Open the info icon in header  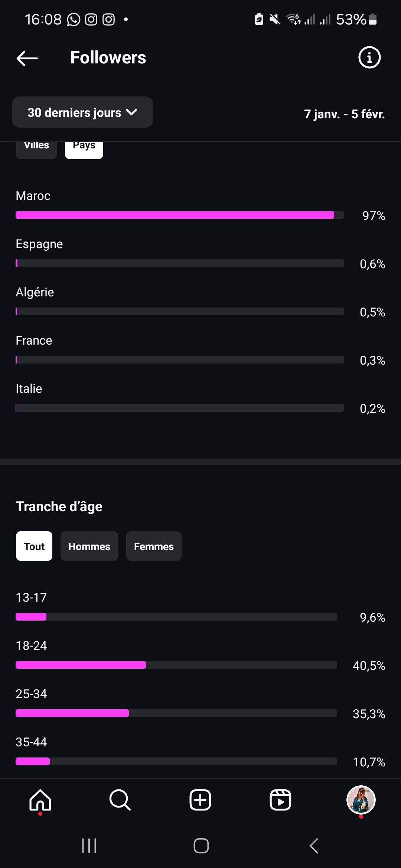point(369,57)
